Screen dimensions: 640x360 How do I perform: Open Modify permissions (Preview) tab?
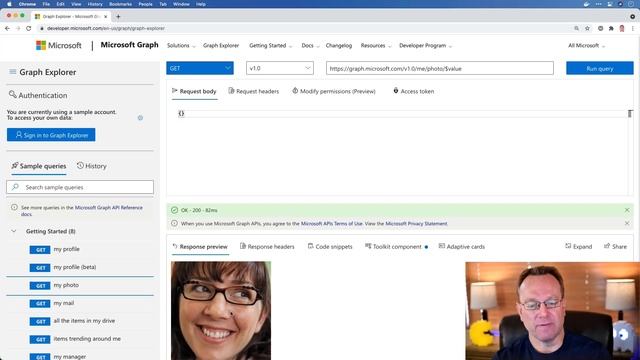click(x=334, y=91)
